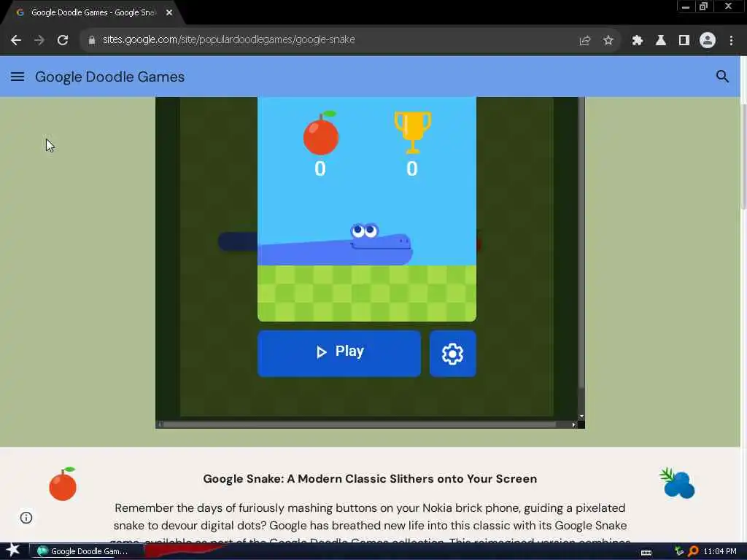Click the taskbar start star icon
Screen dimensions: 747x560
[13, 551]
